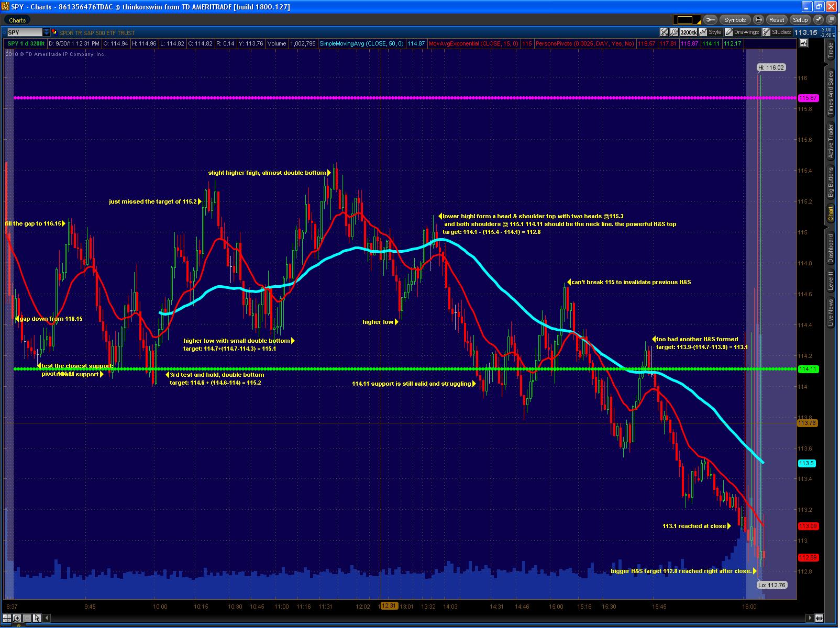Click the 'Hi: 116.02' bubble label

(x=771, y=68)
